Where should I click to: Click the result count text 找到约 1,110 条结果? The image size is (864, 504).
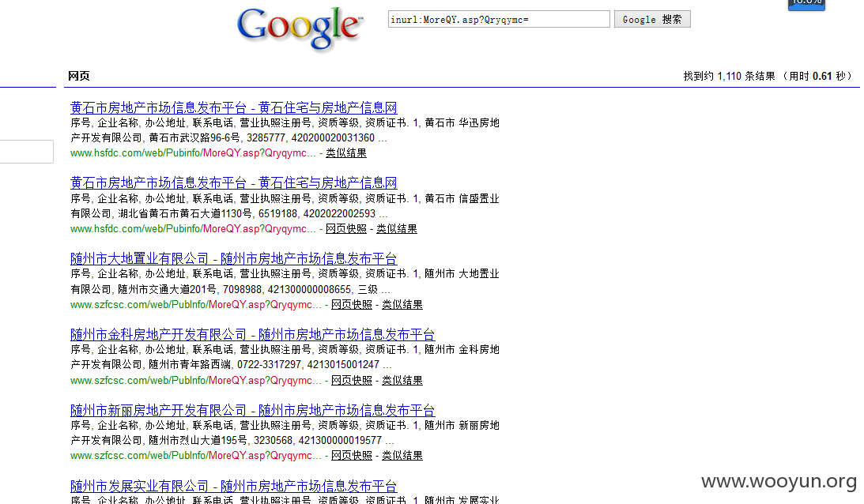729,76
